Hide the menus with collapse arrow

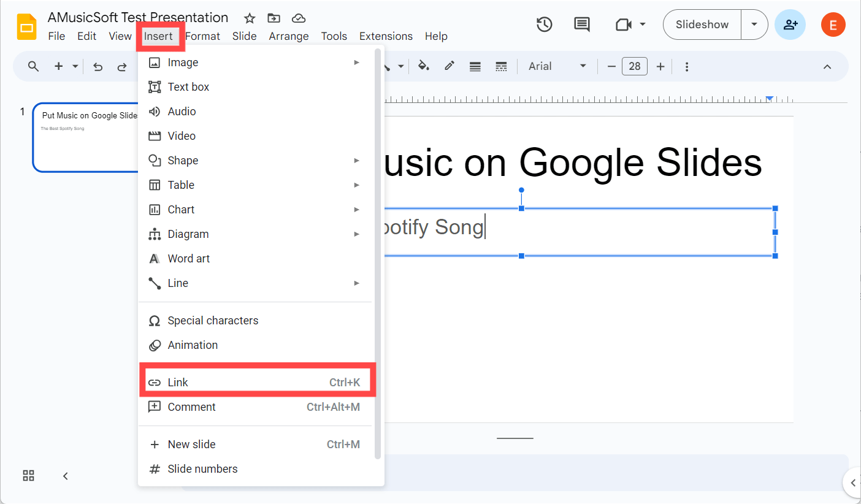(x=827, y=66)
